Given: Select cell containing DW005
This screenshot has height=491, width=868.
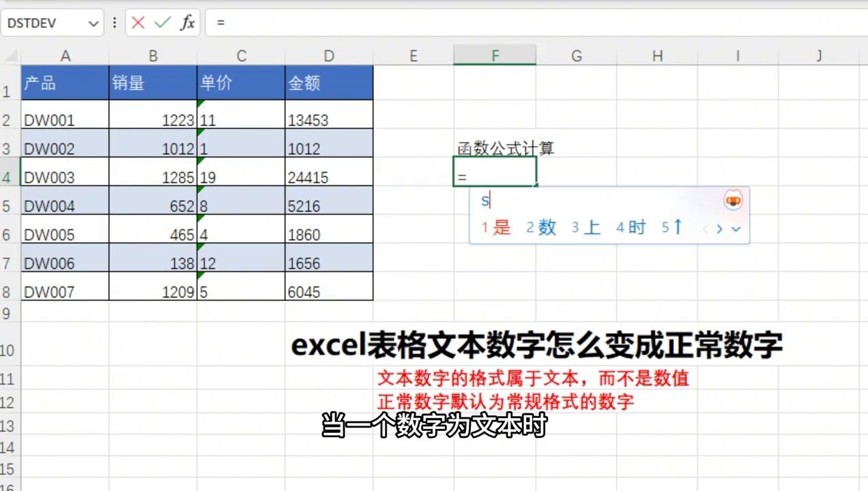Looking at the screenshot, I should tap(65, 229).
